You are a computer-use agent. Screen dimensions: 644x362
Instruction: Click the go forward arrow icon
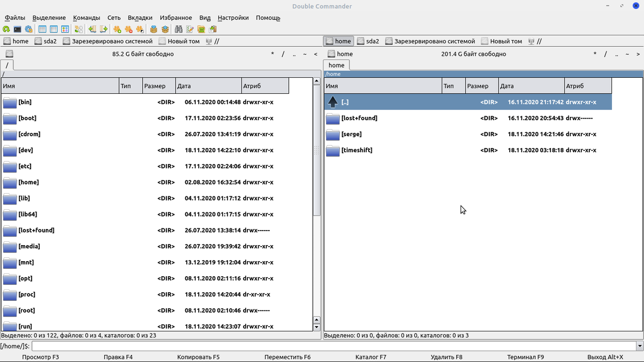[x=104, y=29]
